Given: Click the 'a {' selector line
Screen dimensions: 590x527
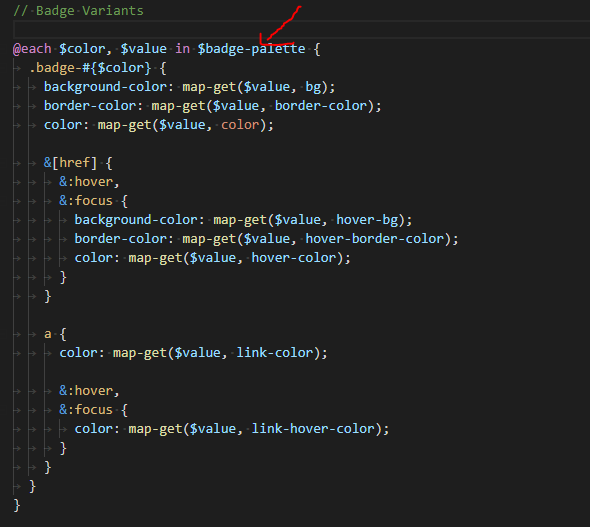Looking at the screenshot, I should click(x=55, y=334).
